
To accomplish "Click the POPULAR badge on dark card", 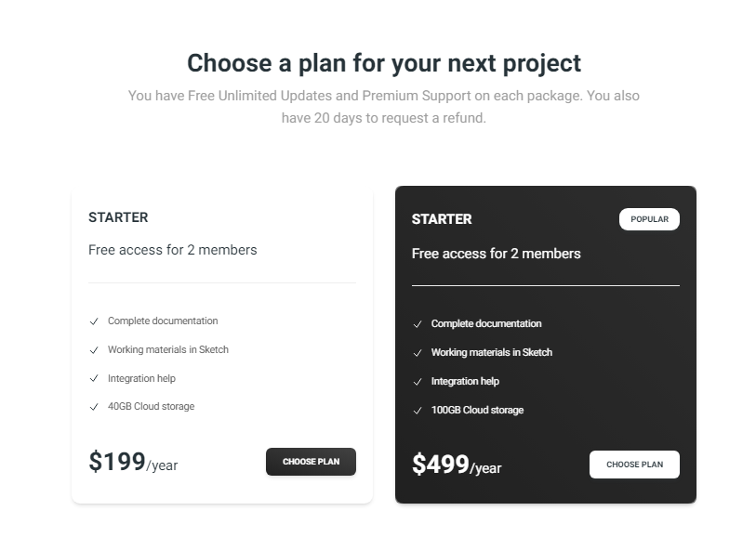I will tap(649, 218).
